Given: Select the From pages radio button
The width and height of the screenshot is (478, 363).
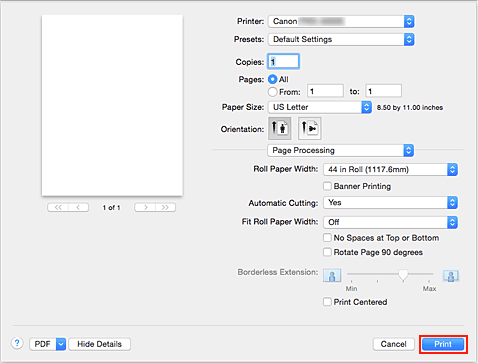Looking at the screenshot, I should coord(273,92).
